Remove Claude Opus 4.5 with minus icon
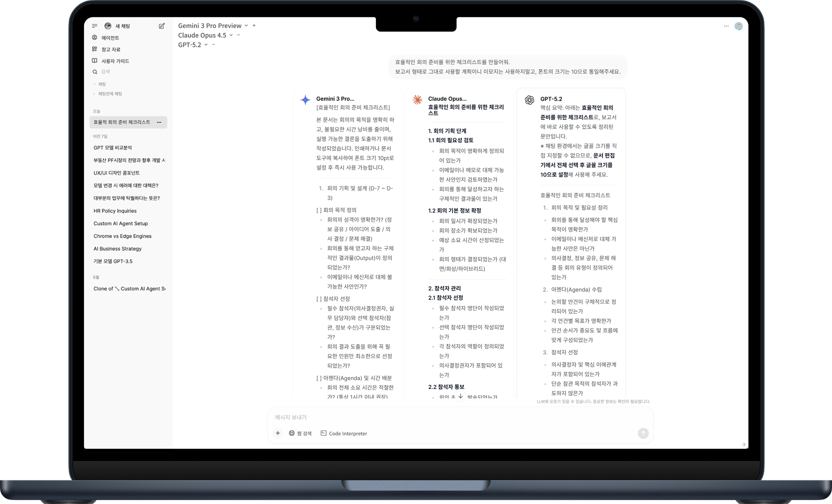 tap(239, 35)
